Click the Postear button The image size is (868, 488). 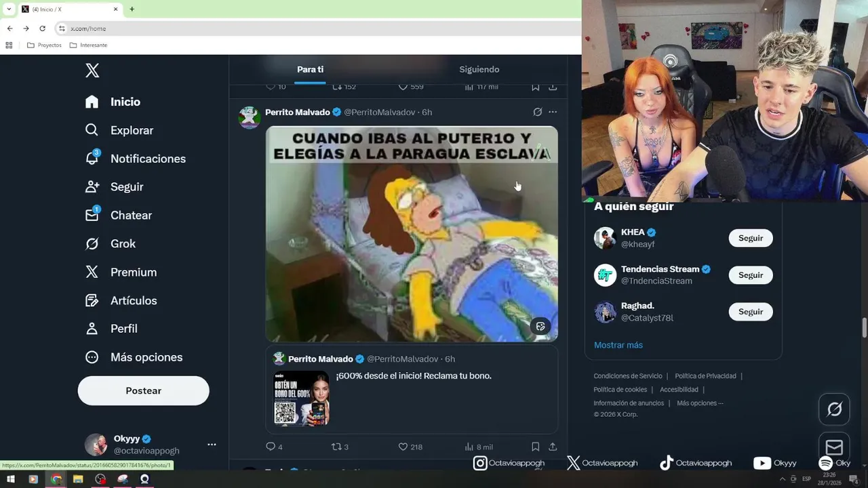143,391
